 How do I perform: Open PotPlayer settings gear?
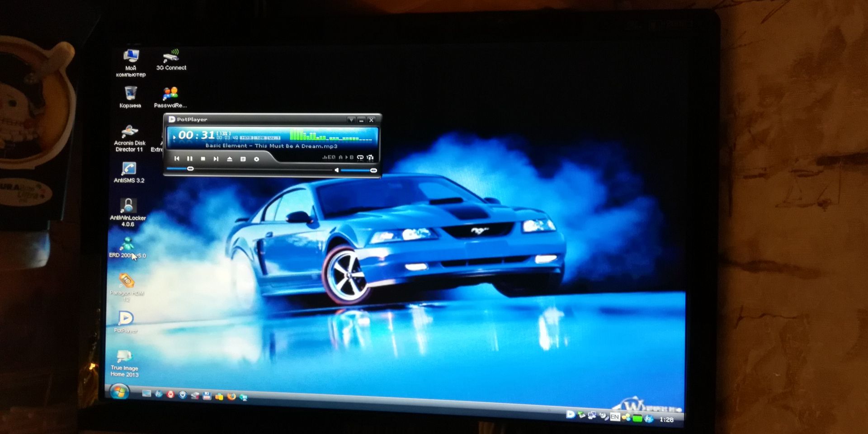(256, 159)
